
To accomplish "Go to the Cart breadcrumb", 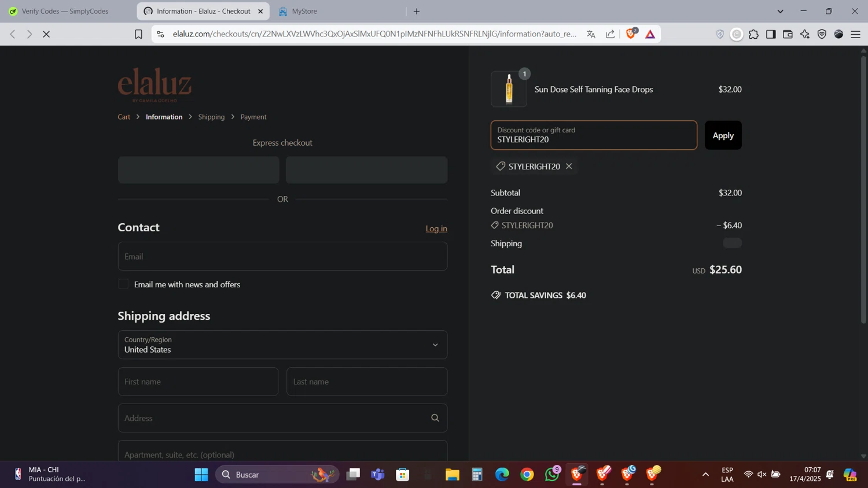I will (x=124, y=117).
